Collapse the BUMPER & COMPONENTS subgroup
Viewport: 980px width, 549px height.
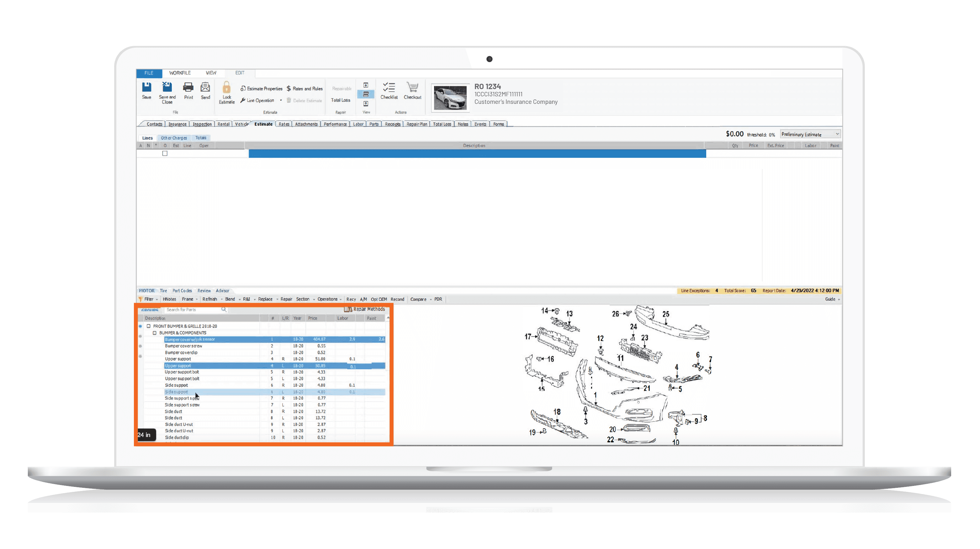point(155,333)
